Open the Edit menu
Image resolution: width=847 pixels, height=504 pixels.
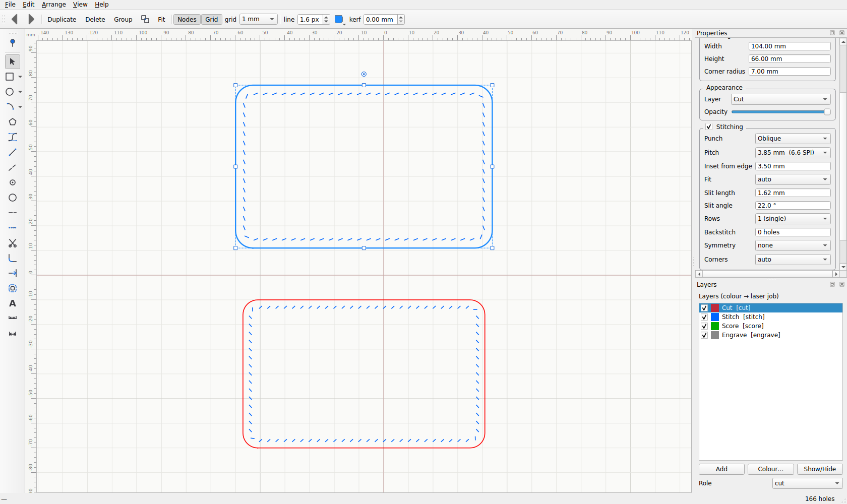(29, 5)
